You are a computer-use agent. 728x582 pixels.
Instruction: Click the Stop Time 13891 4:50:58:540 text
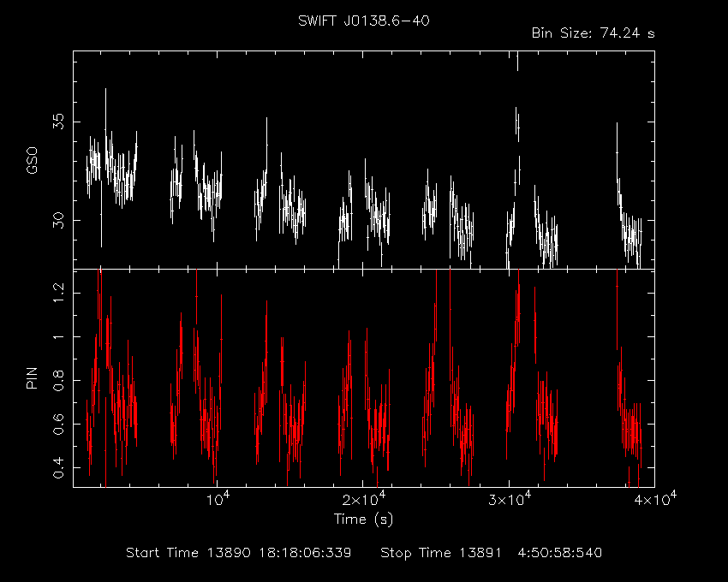pos(492,553)
